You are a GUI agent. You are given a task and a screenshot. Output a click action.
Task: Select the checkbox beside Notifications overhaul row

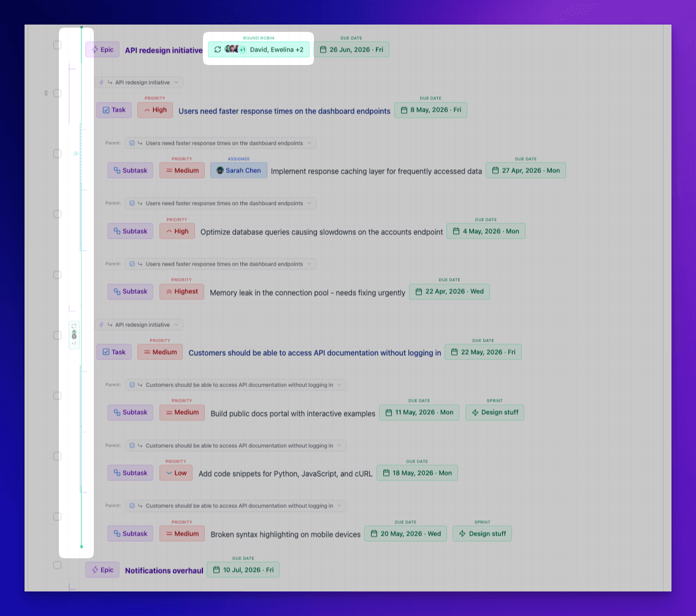[x=57, y=565]
